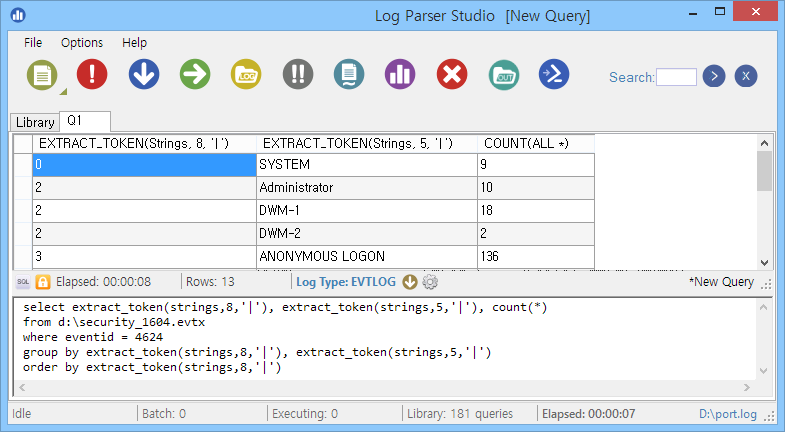Click the New Query document icon
This screenshot has height=432, width=785.
click(x=42, y=75)
